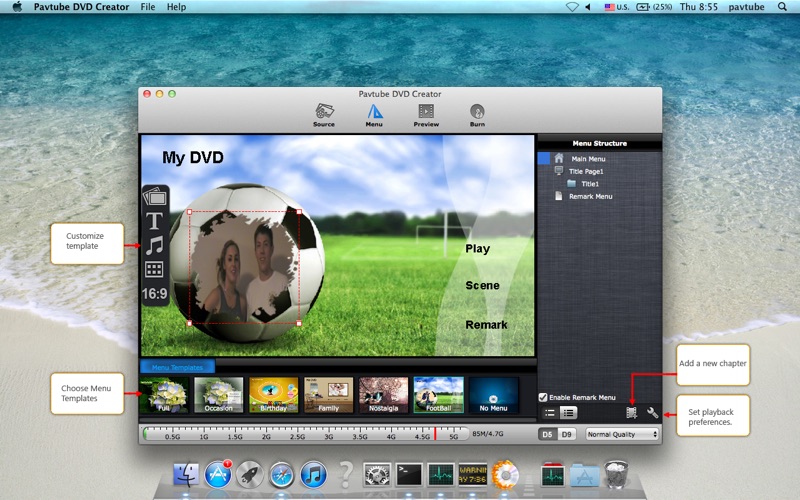The height and width of the screenshot is (500, 800).
Task: Select the Text (T) tool
Action: click(155, 221)
